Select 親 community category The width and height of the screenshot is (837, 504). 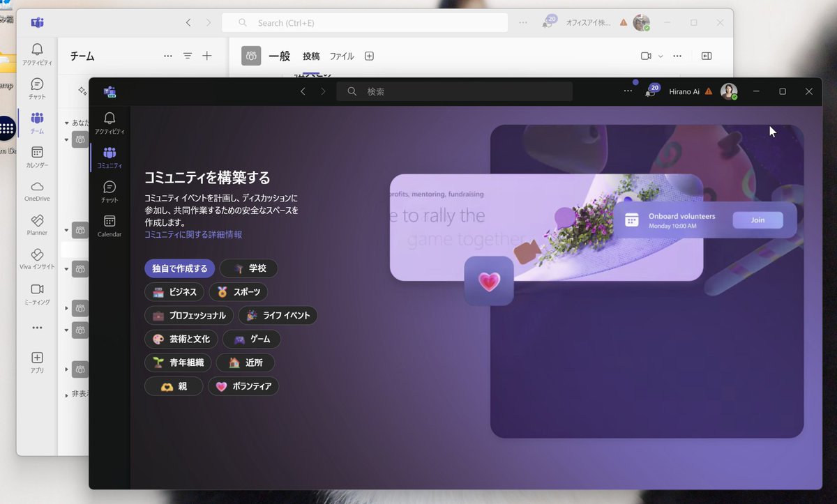[174, 386]
